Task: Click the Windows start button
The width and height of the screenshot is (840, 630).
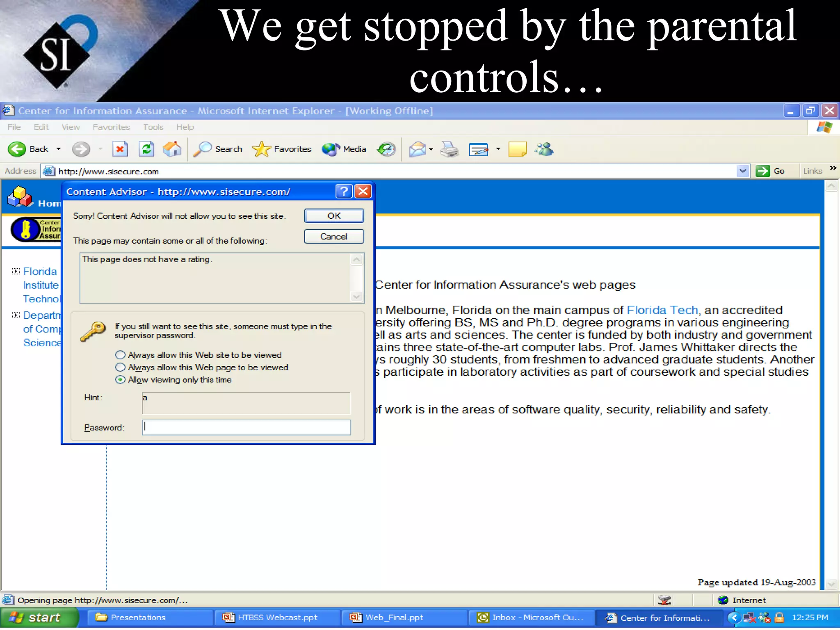Action: click(39, 617)
